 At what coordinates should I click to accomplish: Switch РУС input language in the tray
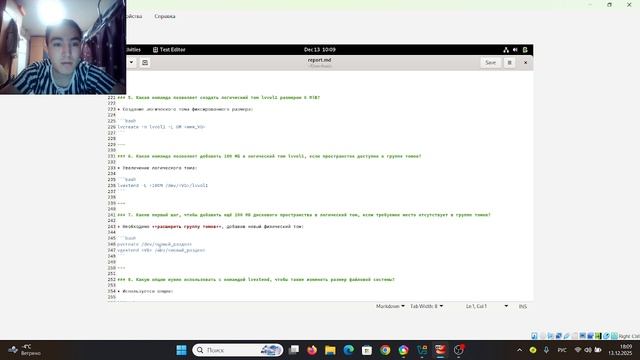[562, 350]
